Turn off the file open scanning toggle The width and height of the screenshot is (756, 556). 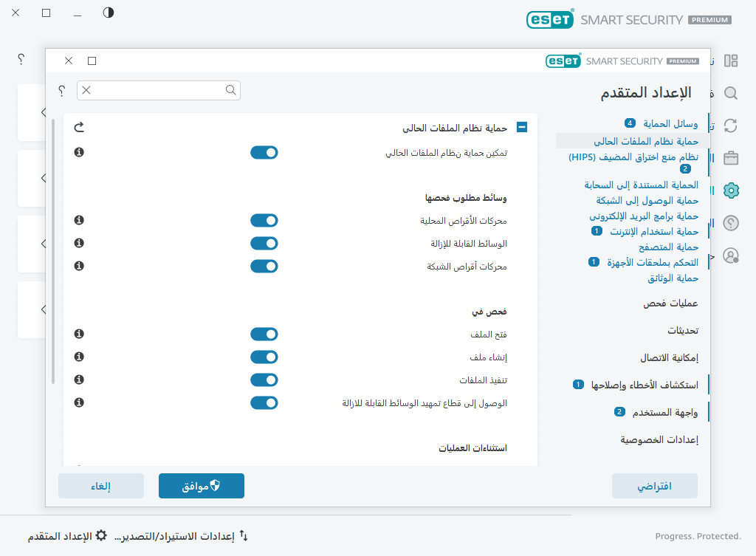coord(264,334)
